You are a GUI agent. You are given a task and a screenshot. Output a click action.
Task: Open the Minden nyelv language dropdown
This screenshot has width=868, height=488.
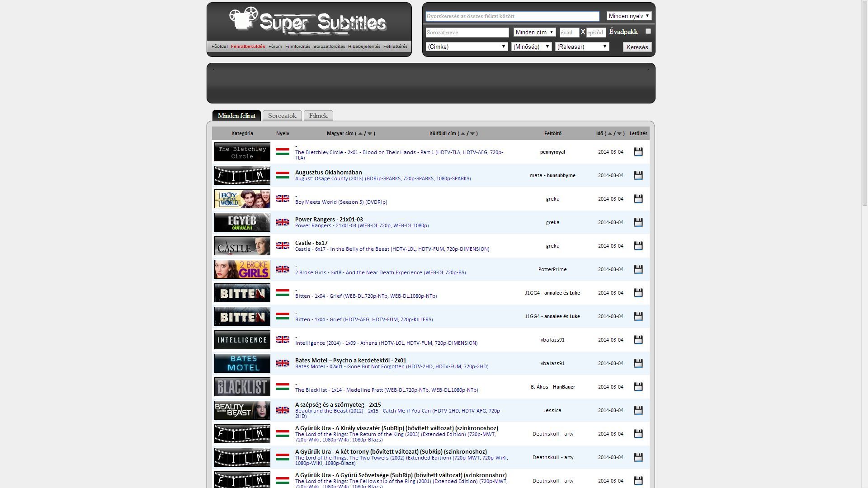[x=628, y=16]
